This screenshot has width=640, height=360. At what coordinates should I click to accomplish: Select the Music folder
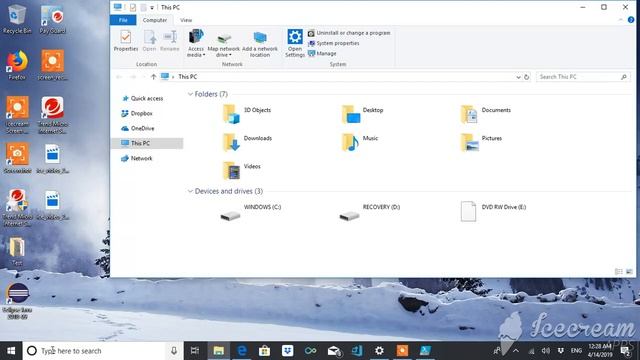click(360, 142)
